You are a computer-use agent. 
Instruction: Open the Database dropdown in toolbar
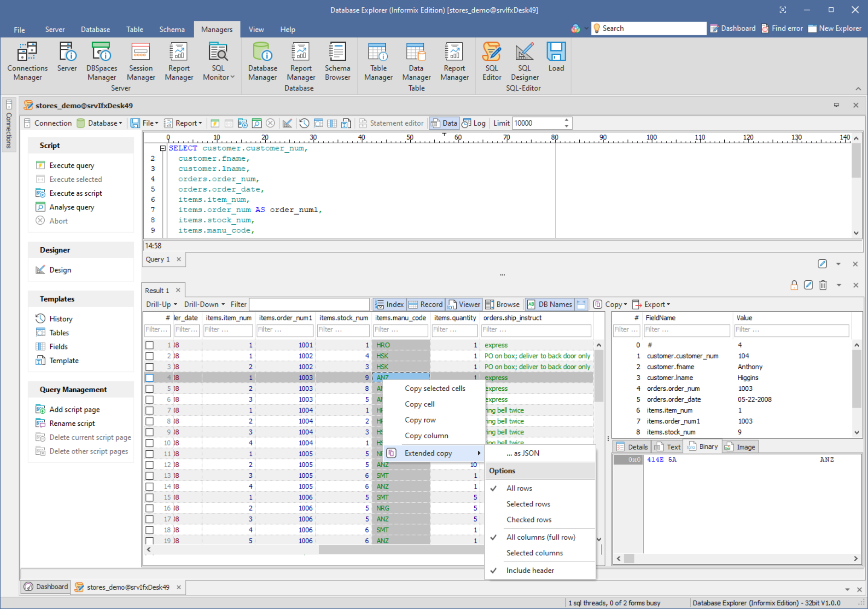tap(100, 123)
